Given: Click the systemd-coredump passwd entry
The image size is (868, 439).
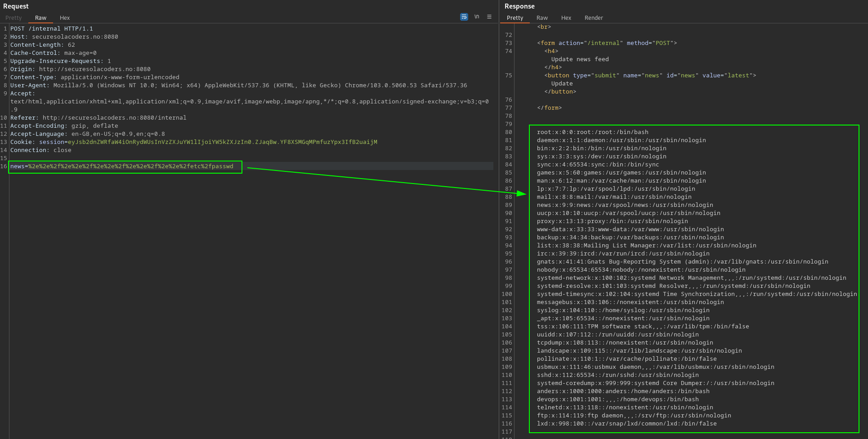Looking at the screenshot, I should point(656,383).
